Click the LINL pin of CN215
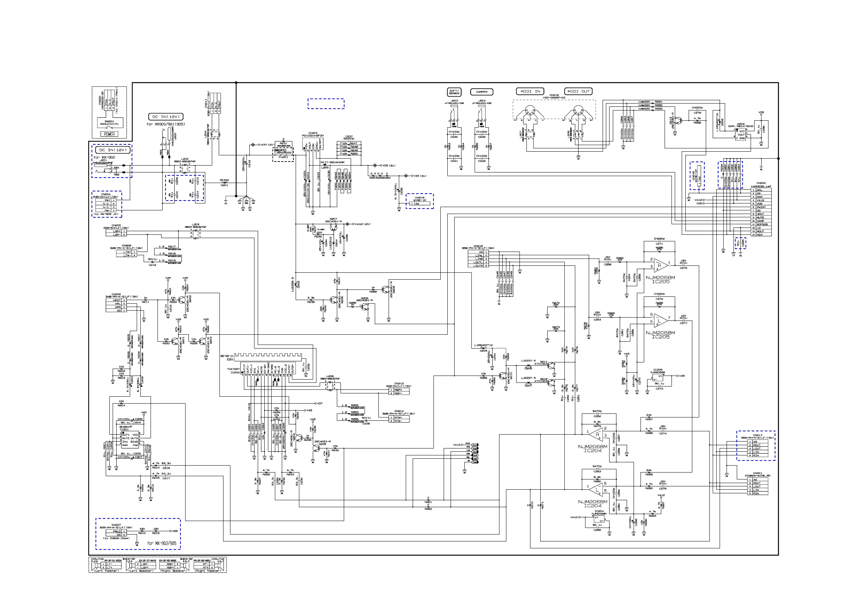 click(478, 256)
